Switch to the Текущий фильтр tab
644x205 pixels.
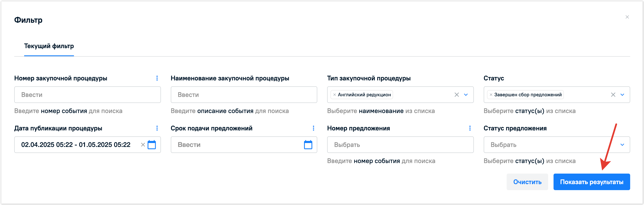coord(49,46)
